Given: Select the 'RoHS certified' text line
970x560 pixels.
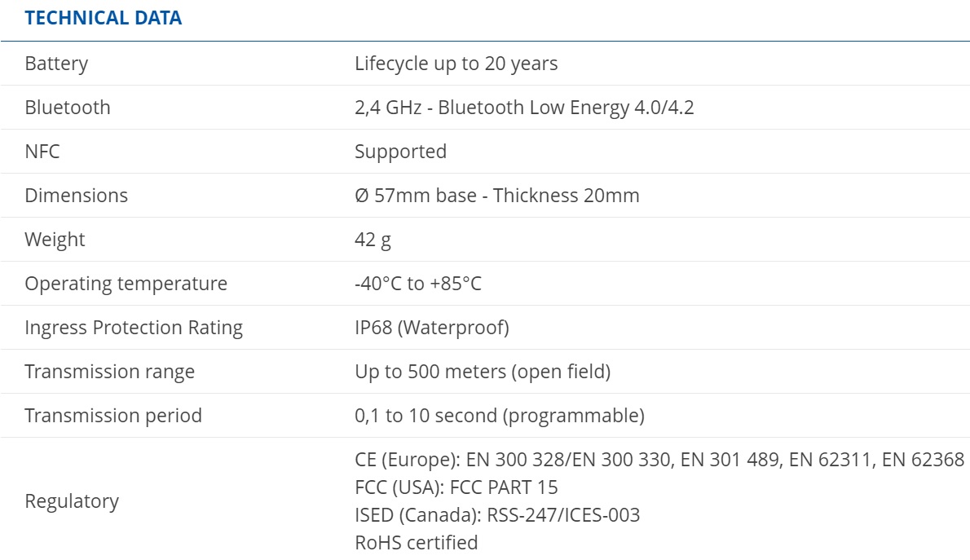Looking at the screenshot, I should click(x=416, y=543).
